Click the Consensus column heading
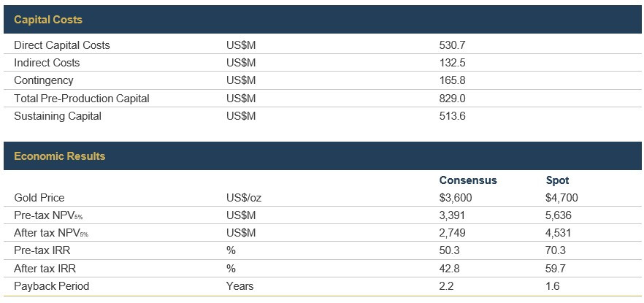Viewport: 644px width, 303px height. 468,180
